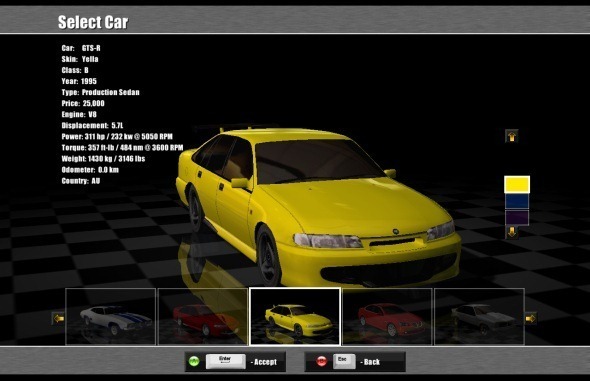The image size is (590, 381).
Task: Click the Esc key icon
Action: tap(344, 361)
